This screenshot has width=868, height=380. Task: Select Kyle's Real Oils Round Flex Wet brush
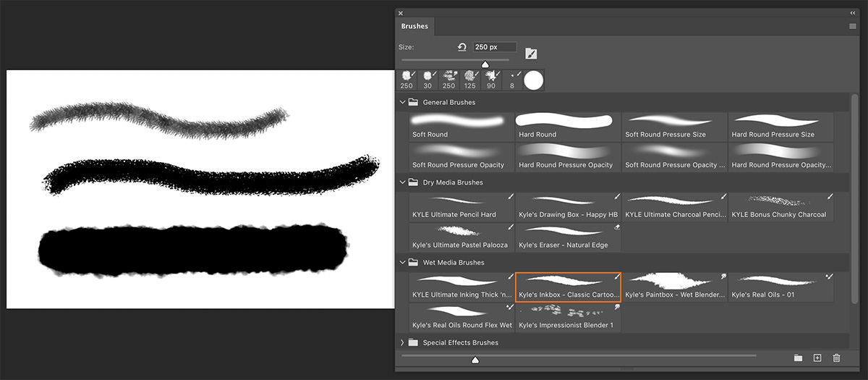click(x=461, y=317)
